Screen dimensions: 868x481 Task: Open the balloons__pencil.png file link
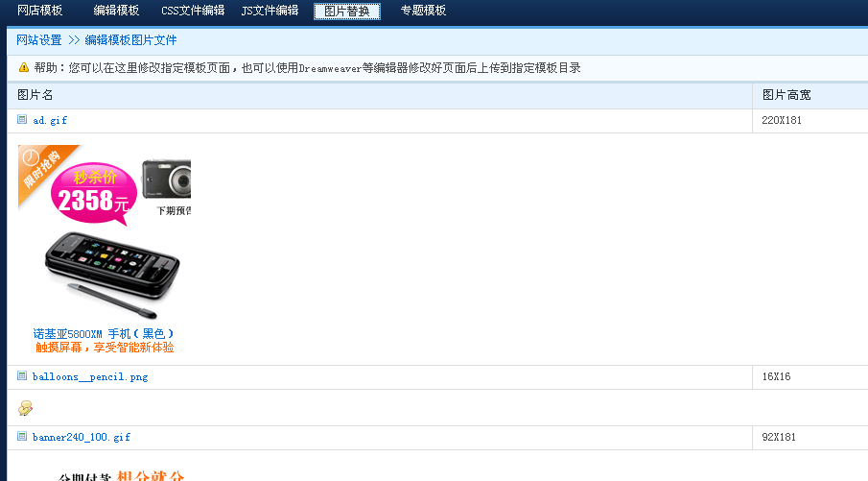pyautogui.click(x=90, y=376)
